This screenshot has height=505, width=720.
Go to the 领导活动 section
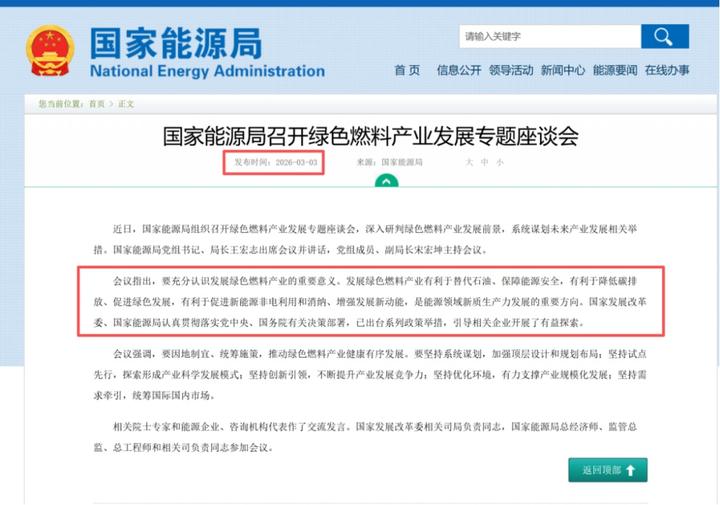[x=511, y=70]
